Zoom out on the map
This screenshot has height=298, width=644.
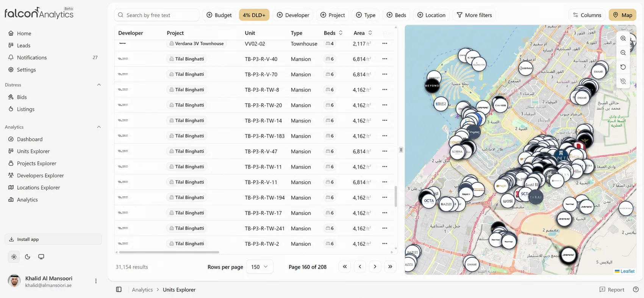tap(623, 53)
